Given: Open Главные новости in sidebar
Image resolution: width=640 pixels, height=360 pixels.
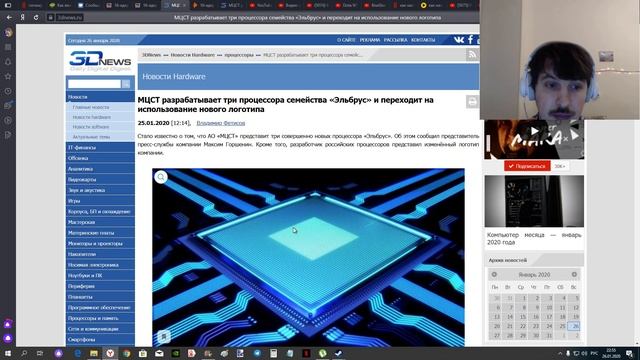Looking at the screenshot, I should point(91,107).
